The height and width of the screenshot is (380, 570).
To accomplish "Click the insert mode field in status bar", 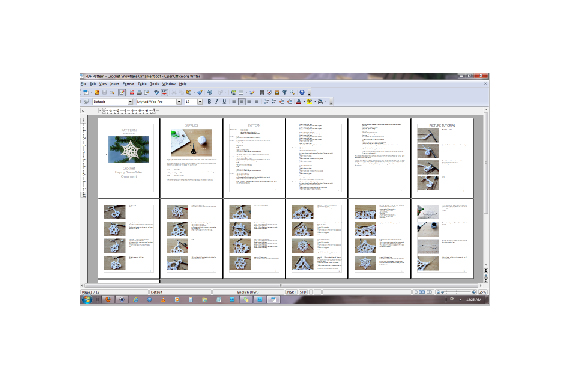I will (x=291, y=292).
